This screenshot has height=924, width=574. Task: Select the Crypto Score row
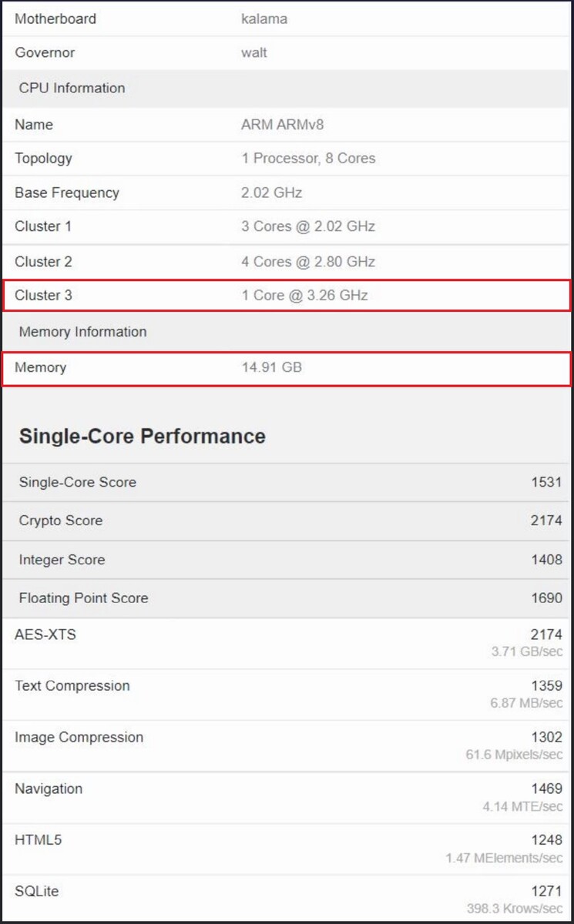coord(285,521)
